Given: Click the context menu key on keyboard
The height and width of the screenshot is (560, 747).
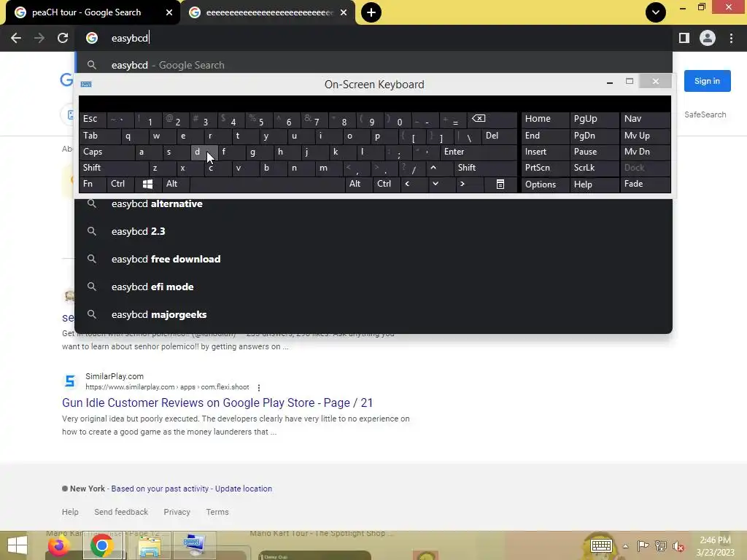Looking at the screenshot, I should tap(500, 184).
